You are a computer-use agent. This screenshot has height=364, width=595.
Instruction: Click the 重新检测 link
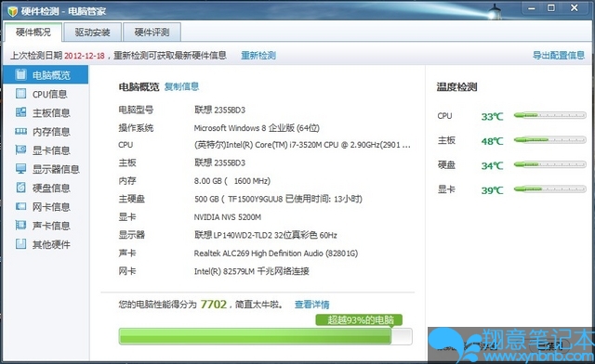pyautogui.click(x=258, y=56)
